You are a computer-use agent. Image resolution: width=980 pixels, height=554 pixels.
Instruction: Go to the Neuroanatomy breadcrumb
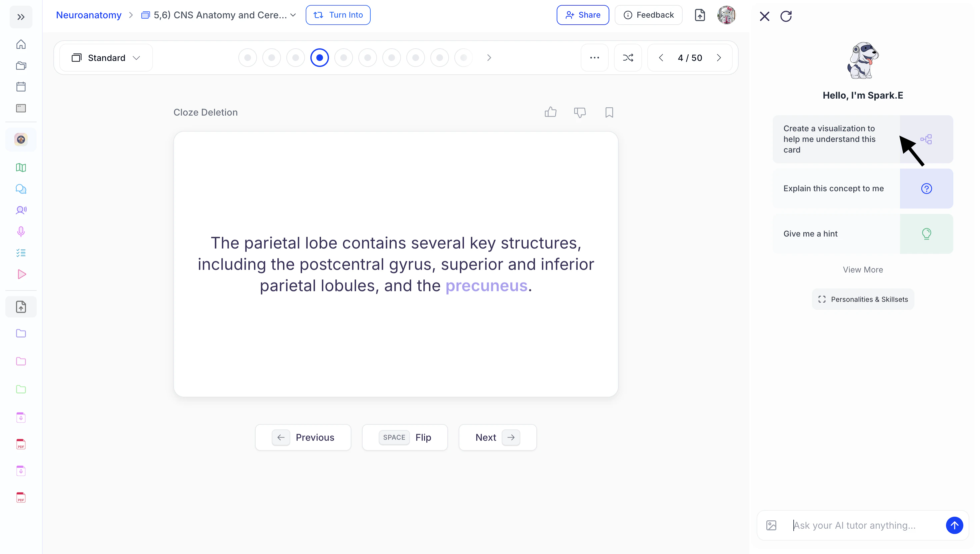(89, 15)
